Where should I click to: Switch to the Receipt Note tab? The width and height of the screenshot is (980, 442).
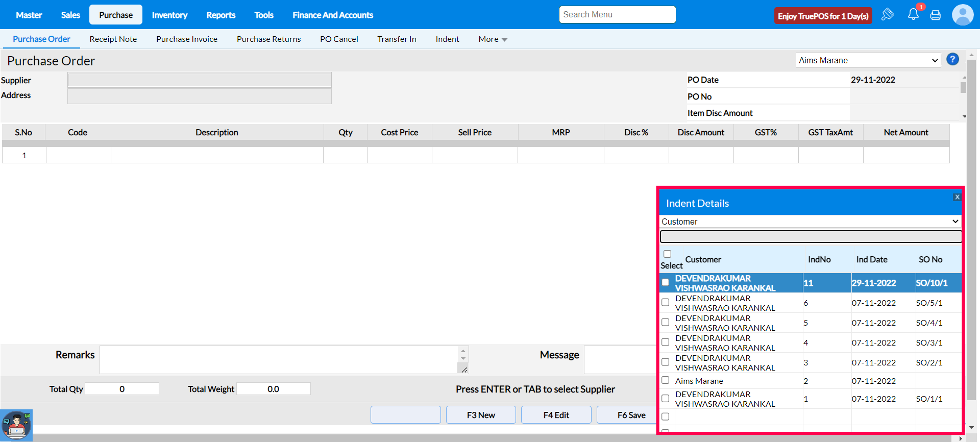(113, 39)
